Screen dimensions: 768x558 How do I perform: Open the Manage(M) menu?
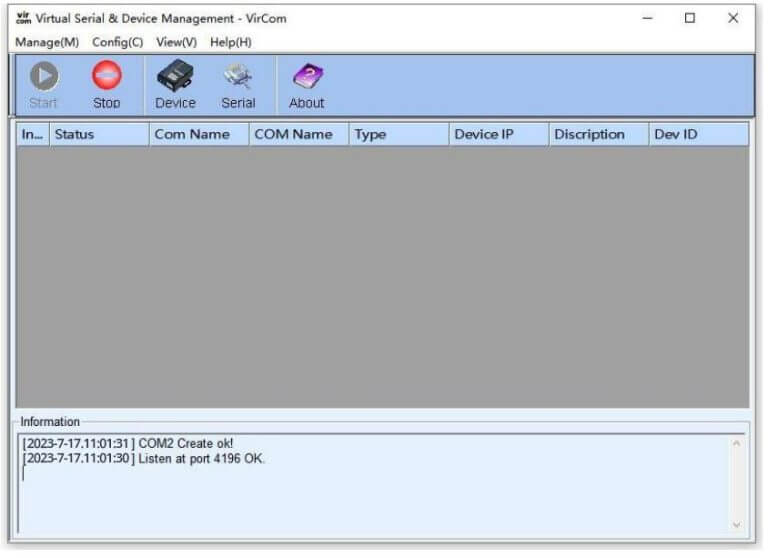click(x=47, y=43)
